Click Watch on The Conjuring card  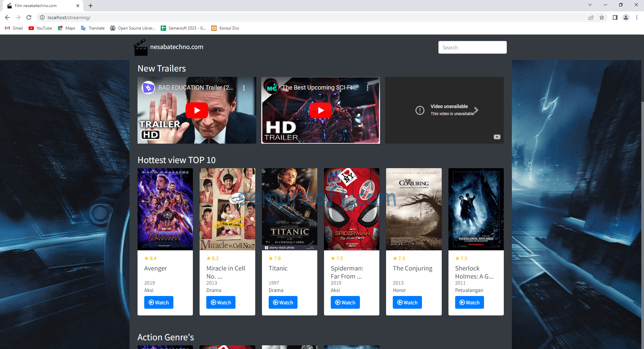click(407, 302)
